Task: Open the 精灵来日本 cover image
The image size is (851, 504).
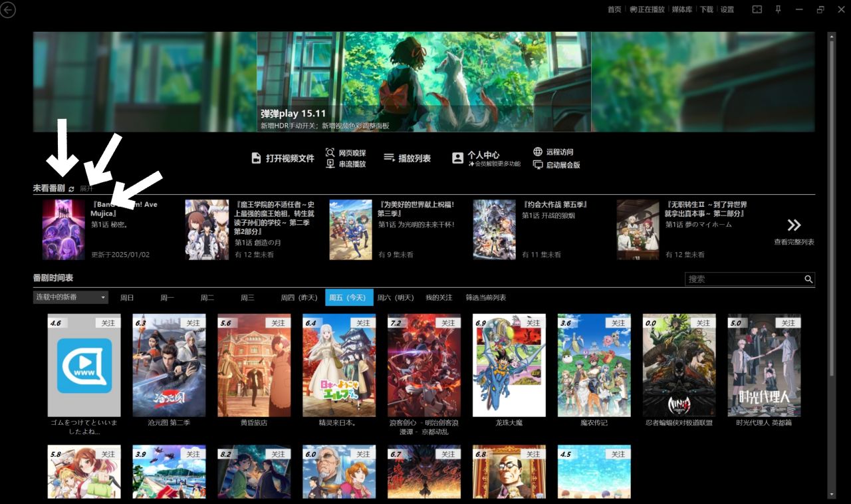Action: (x=339, y=365)
